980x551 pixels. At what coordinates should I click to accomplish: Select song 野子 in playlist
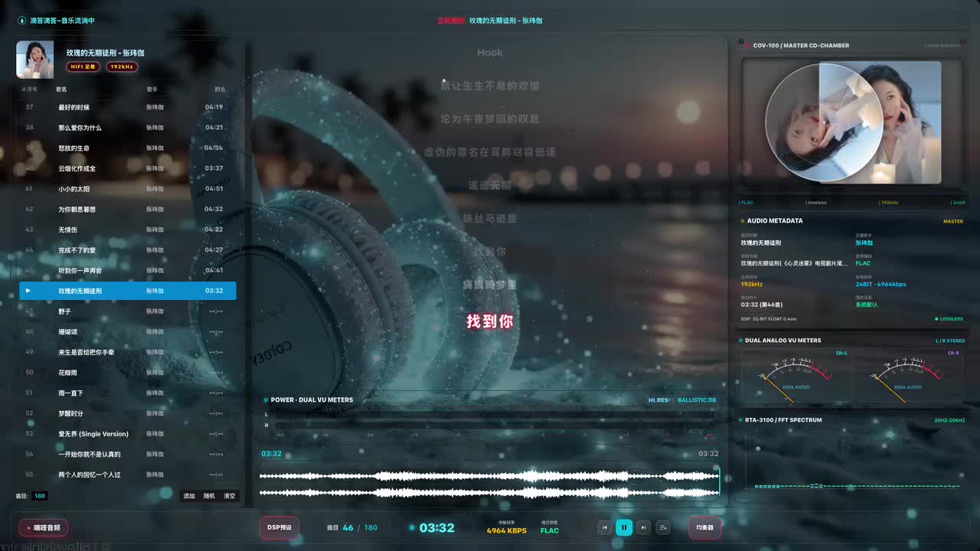(x=128, y=311)
